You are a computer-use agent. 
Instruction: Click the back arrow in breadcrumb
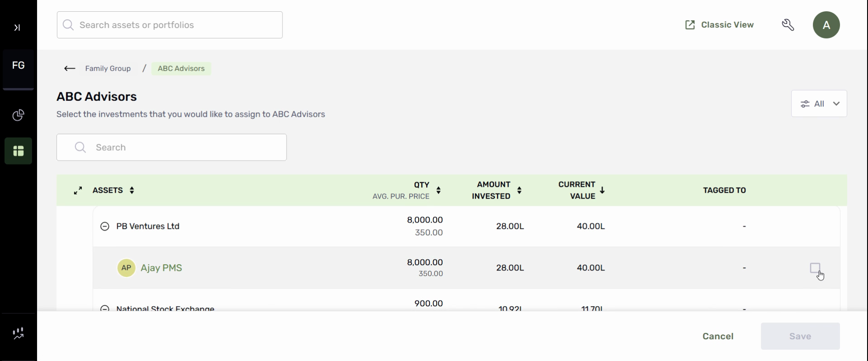tap(70, 69)
